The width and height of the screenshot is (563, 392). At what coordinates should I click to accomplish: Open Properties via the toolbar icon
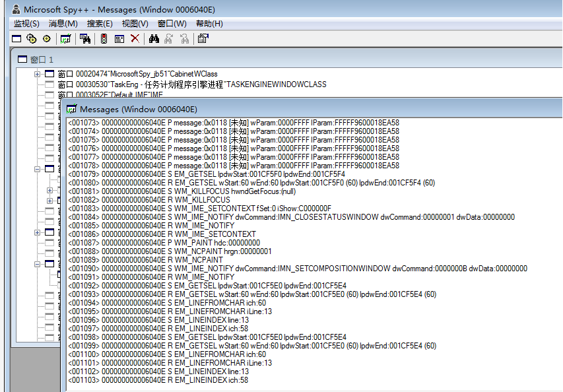point(203,38)
